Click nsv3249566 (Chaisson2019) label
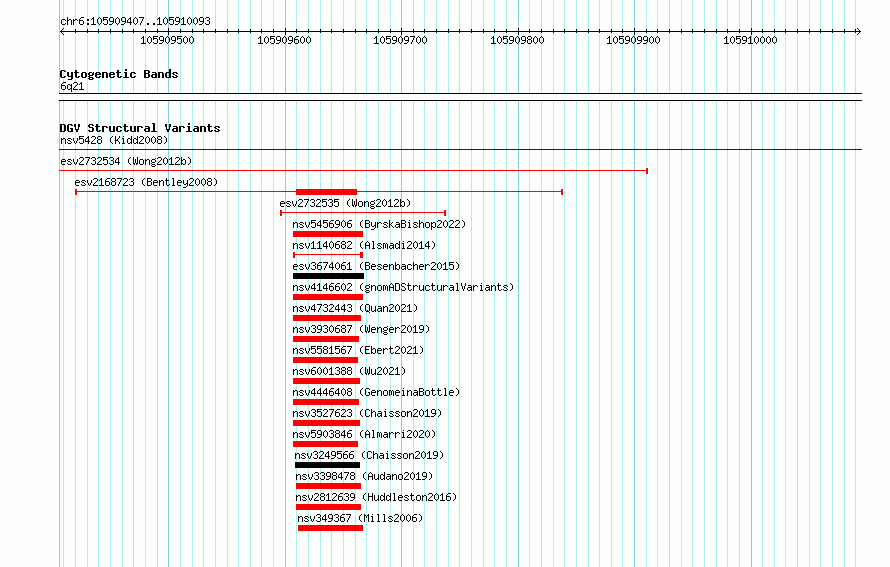Image resolution: width=890 pixels, height=567 pixels. 369,455
